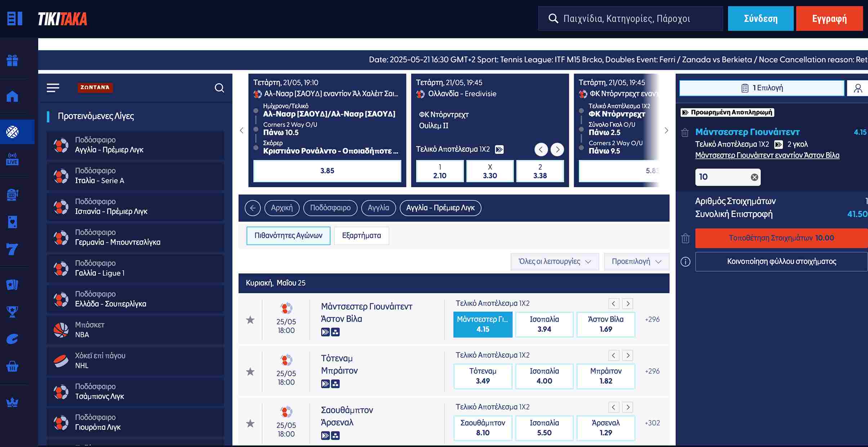Open the Live betting sidebar icon
Image resolution: width=868 pixels, height=447 pixels.
[12, 159]
